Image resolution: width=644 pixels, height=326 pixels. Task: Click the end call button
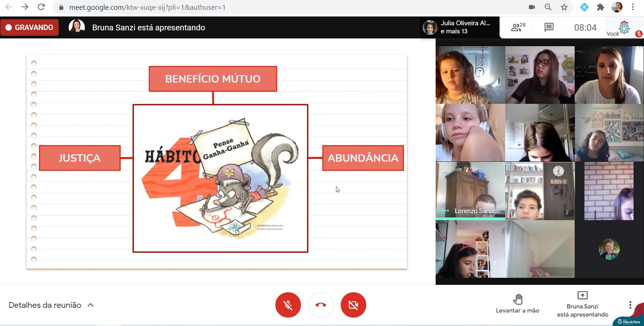[320, 305]
